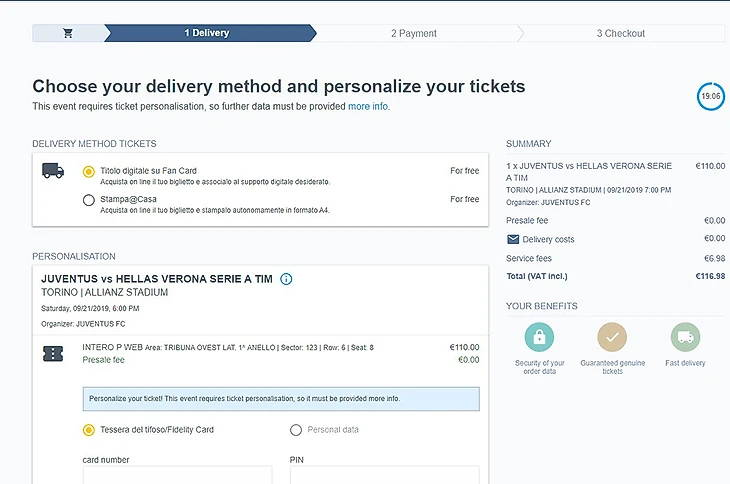This screenshot has height=484, width=730.
Task: Click the shopping cart step icon
Action: point(68,33)
